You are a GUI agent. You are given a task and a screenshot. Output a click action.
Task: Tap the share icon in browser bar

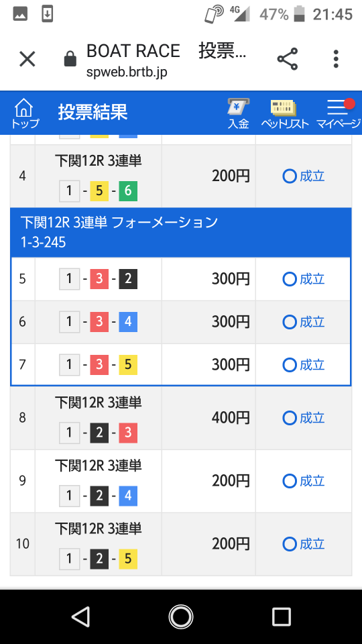pyautogui.click(x=288, y=59)
